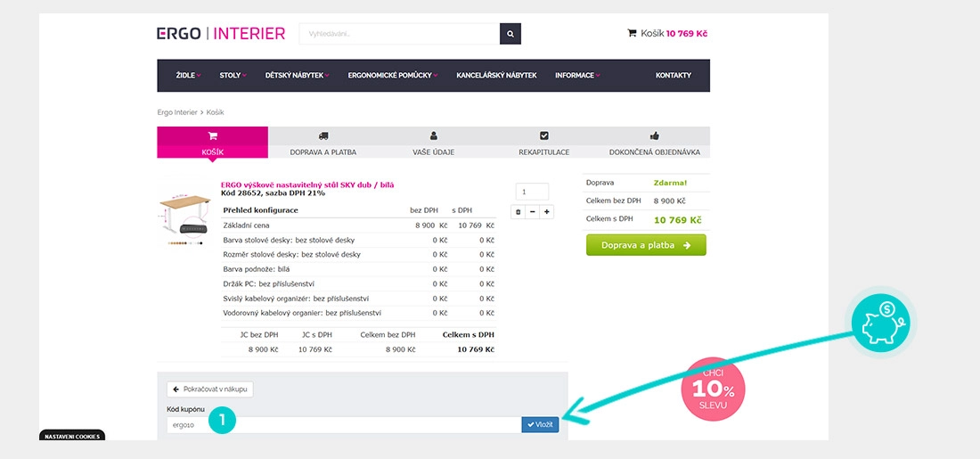Expand the DĚTSKÝ NÁBYTEK menu
The image size is (980, 459).
click(297, 75)
